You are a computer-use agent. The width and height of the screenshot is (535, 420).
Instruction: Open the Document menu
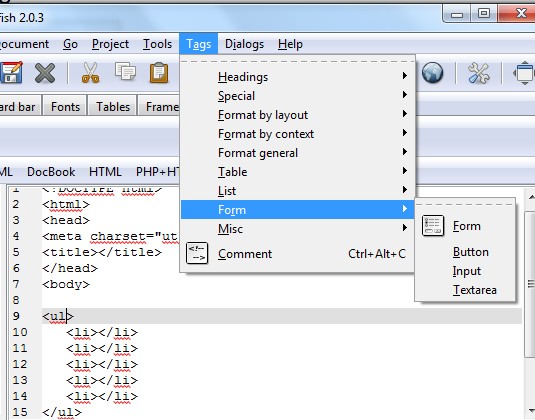[24, 44]
